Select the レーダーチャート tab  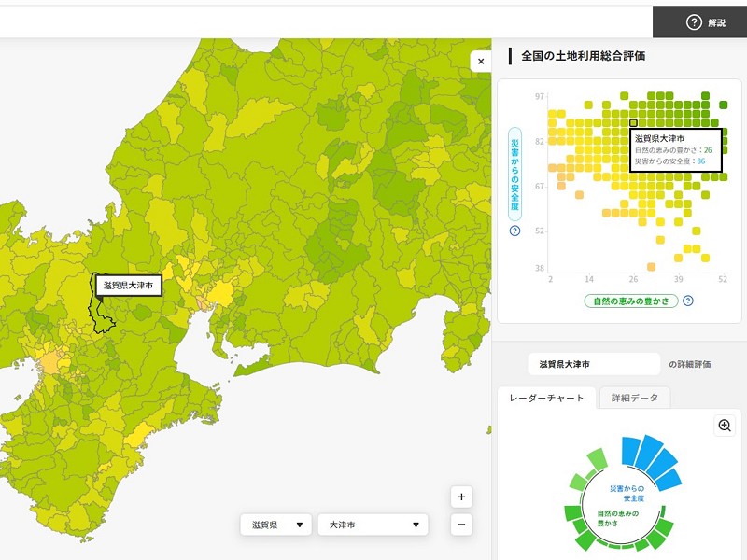click(x=546, y=399)
